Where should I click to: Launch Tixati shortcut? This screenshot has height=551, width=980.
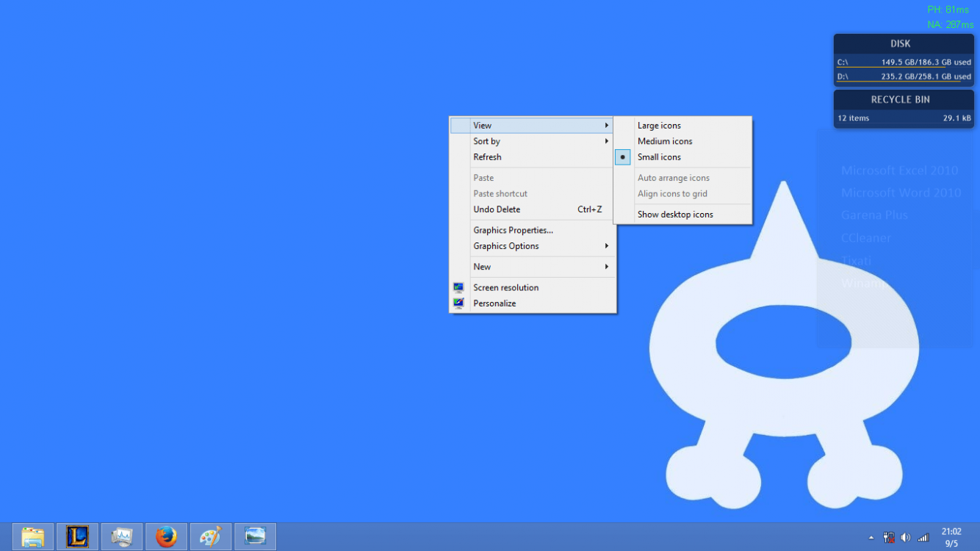click(856, 261)
